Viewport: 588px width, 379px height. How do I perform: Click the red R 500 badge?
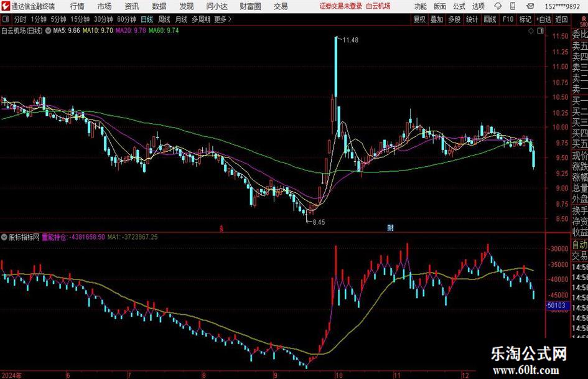584,22
